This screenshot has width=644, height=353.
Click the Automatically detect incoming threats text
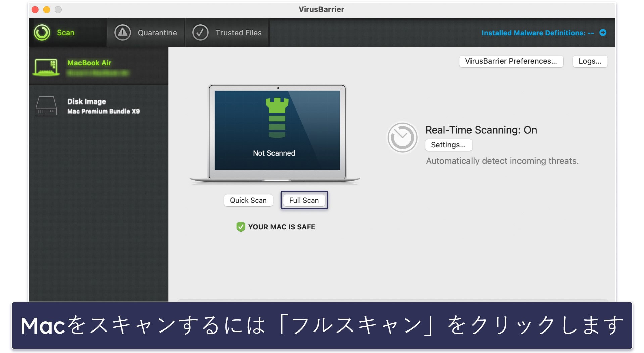(x=502, y=161)
